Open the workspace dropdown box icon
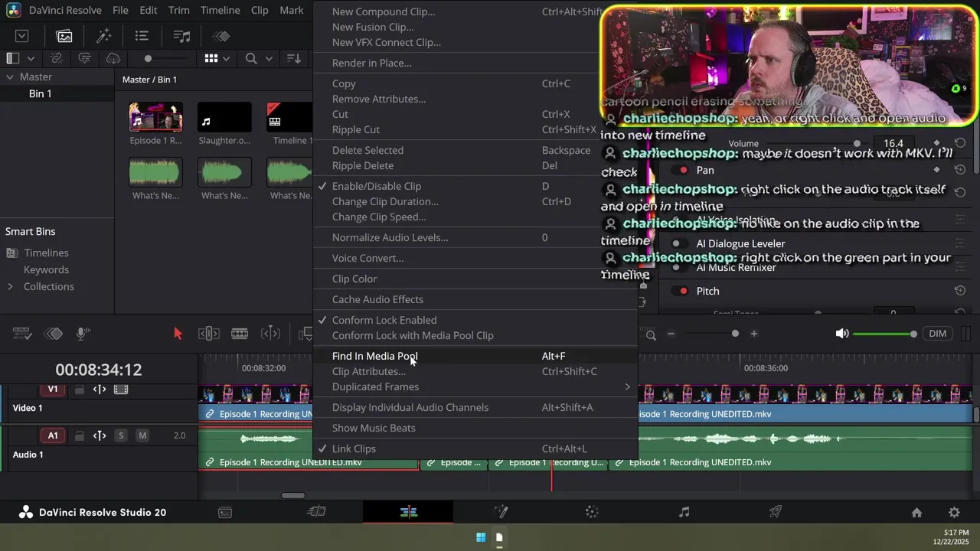Viewport: 980px width, 551px height. click(21, 36)
